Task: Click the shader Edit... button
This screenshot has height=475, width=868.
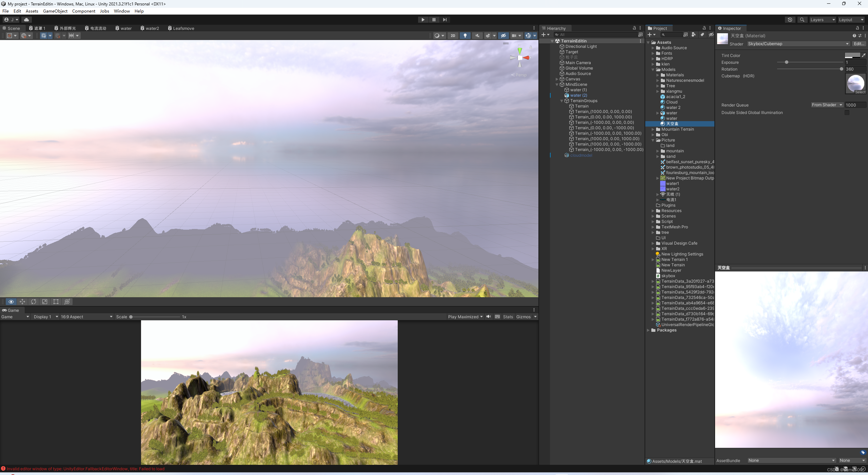Action: click(859, 44)
